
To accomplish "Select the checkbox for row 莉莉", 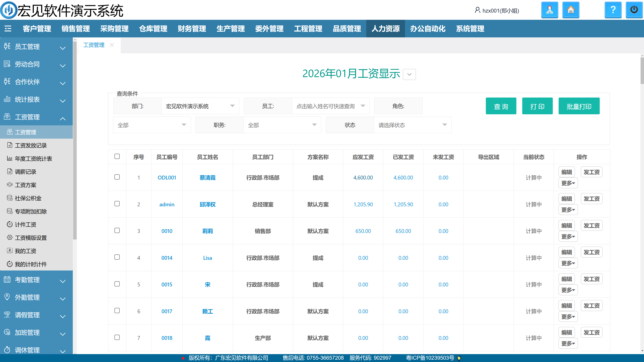I will pos(117,231).
